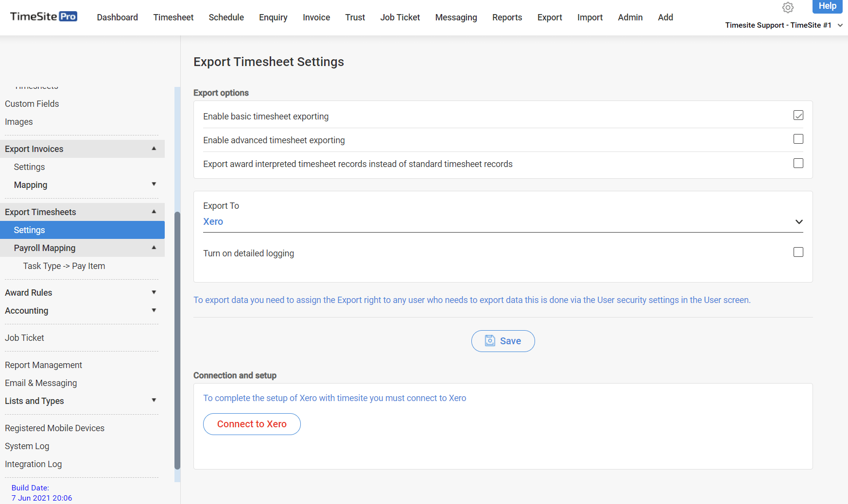Turn on detailed logging checkbox
The width and height of the screenshot is (848, 504).
798,252
